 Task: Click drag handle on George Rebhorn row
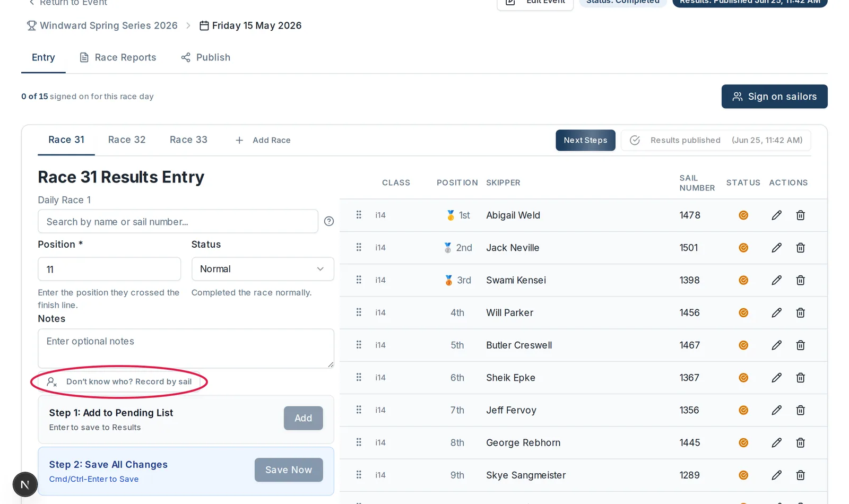pos(359,442)
